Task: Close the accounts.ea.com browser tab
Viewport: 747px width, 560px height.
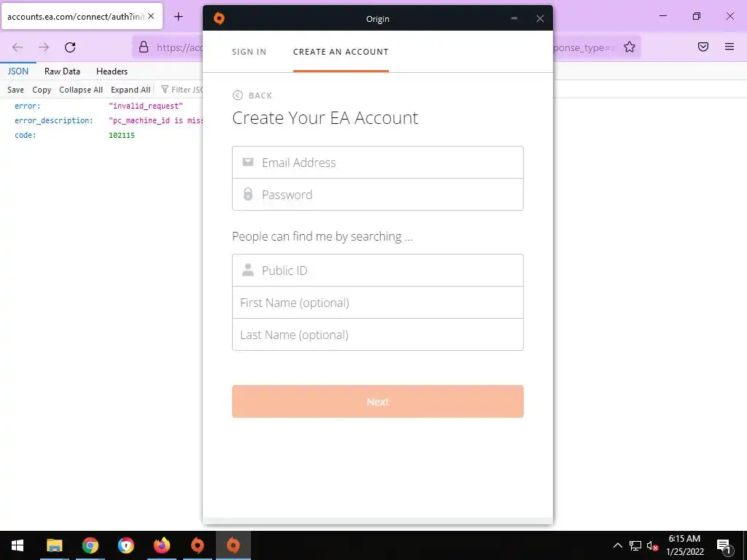Action: coord(151,16)
